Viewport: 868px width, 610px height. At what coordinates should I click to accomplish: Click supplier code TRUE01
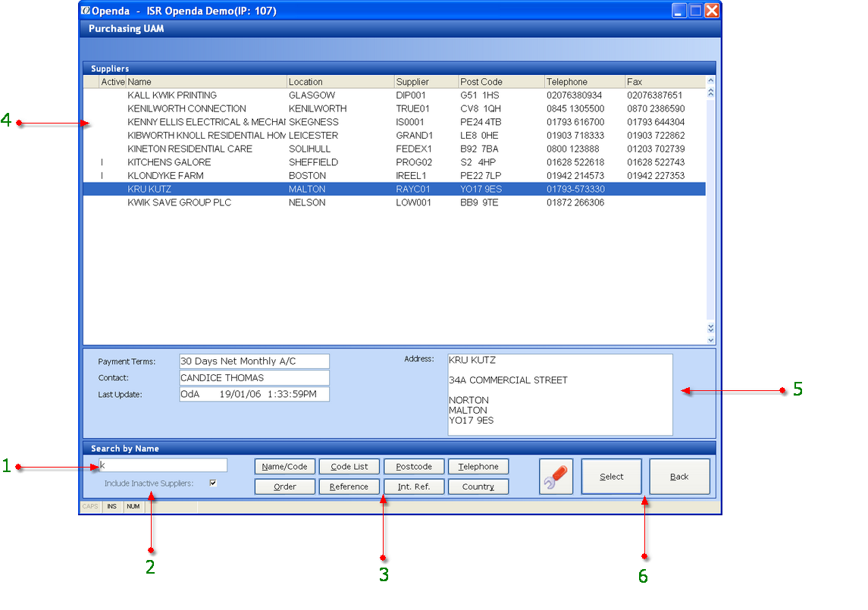click(412, 108)
